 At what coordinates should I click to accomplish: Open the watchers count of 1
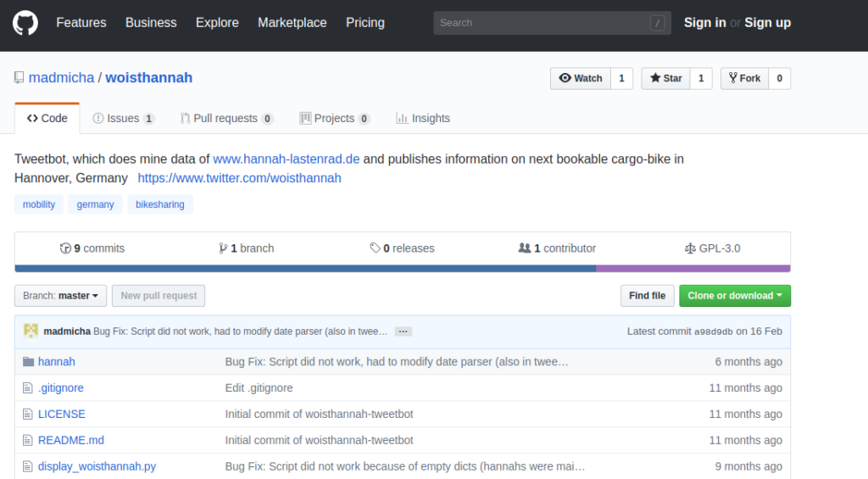pos(621,78)
